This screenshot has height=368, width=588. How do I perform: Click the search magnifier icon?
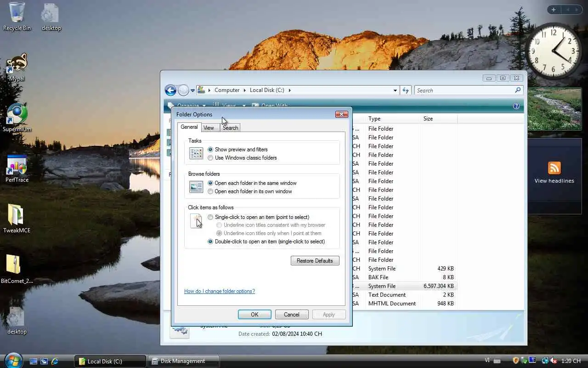[518, 90]
